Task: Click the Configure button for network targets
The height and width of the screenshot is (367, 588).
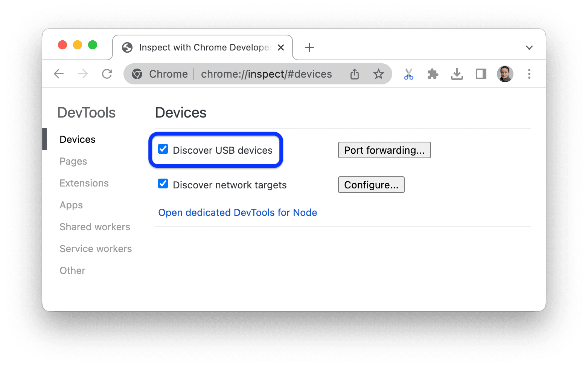Action: click(371, 185)
